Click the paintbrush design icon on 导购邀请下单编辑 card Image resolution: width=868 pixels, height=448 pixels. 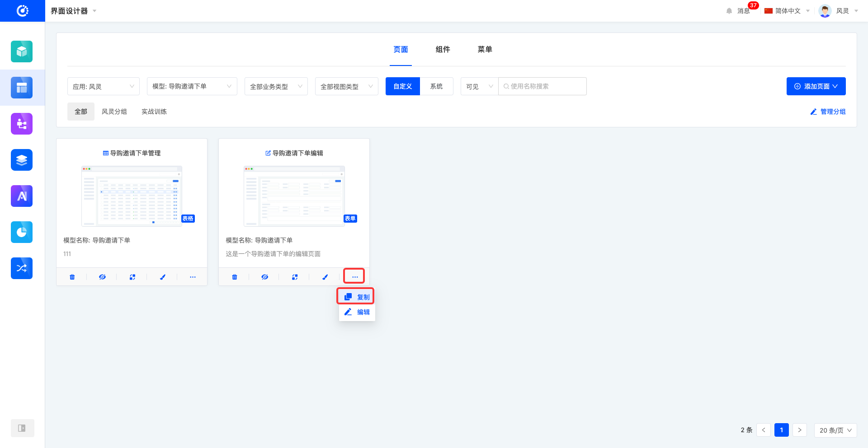tap(325, 277)
